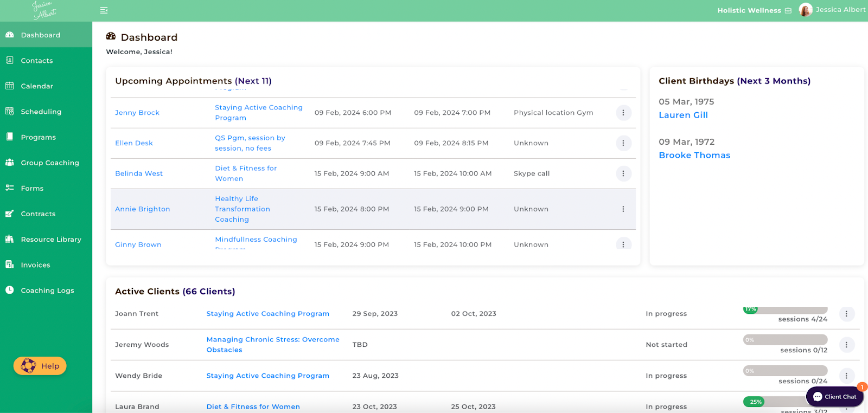Screen dimensions: 868x413
Task: Click the Calendar icon in sidebar
Action: [x=9, y=86]
